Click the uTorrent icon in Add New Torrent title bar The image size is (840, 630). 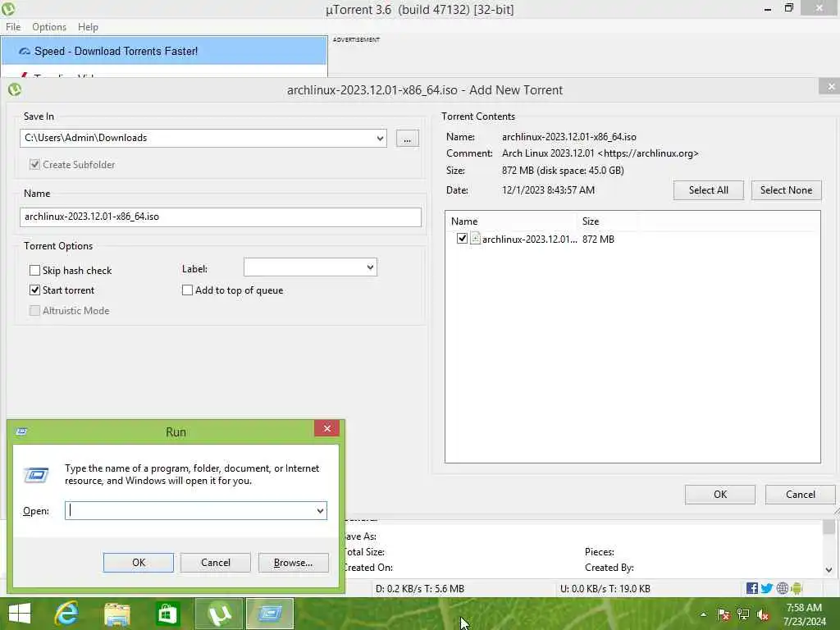tap(15, 89)
